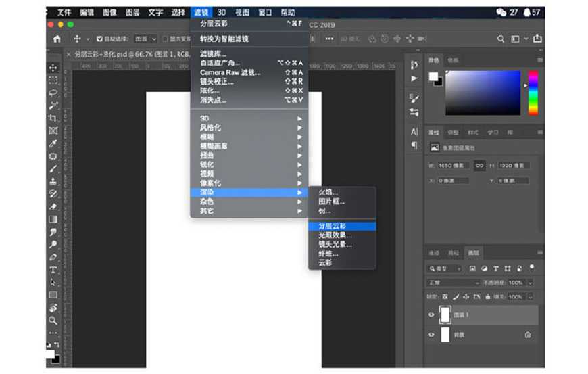
Task: Select the Zoom tool in the toolbar
Action: click(53, 320)
